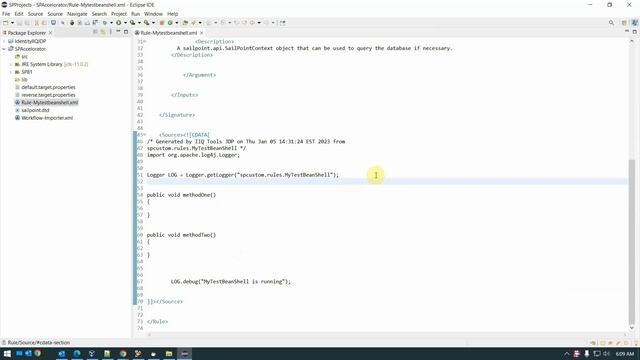The image size is (640, 360).
Task: Open the File menu
Action: click(x=6, y=14)
